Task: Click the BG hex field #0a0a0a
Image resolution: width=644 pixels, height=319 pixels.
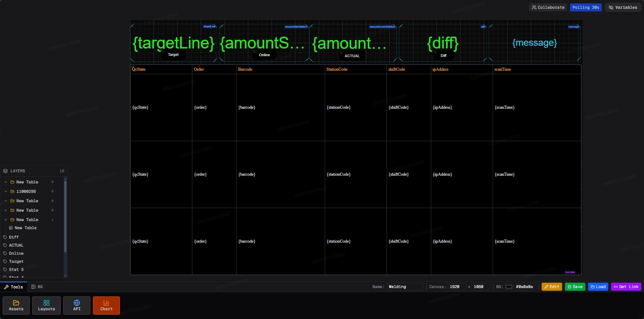Action: (525, 287)
